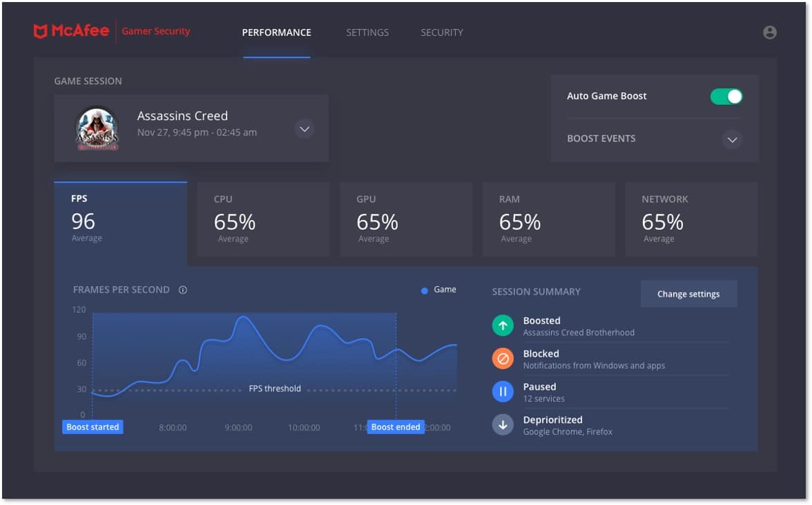Expand the Assassins Creed session dropdown
This screenshot has width=812, height=505.
point(304,129)
